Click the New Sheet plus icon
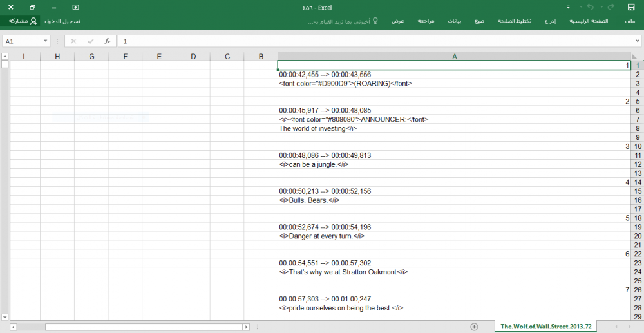The width and height of the screenshot is (644, 333). pos(474,327)
